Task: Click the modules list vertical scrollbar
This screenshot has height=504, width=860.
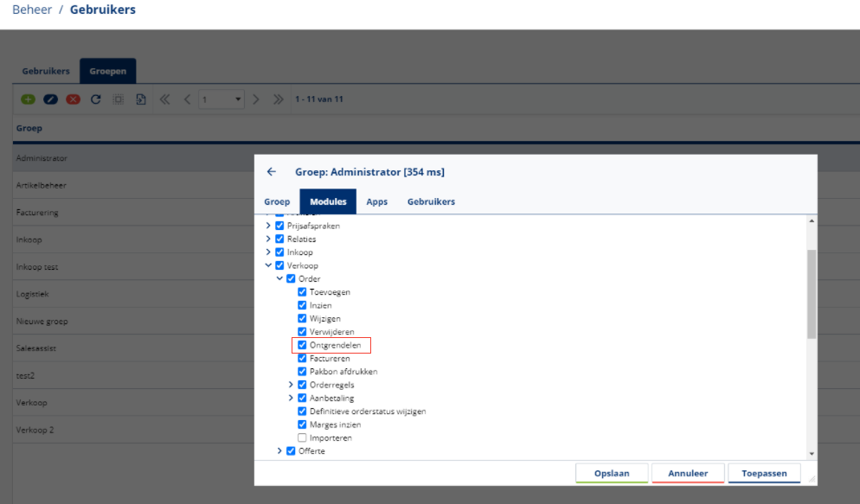Action: (811, 294)
